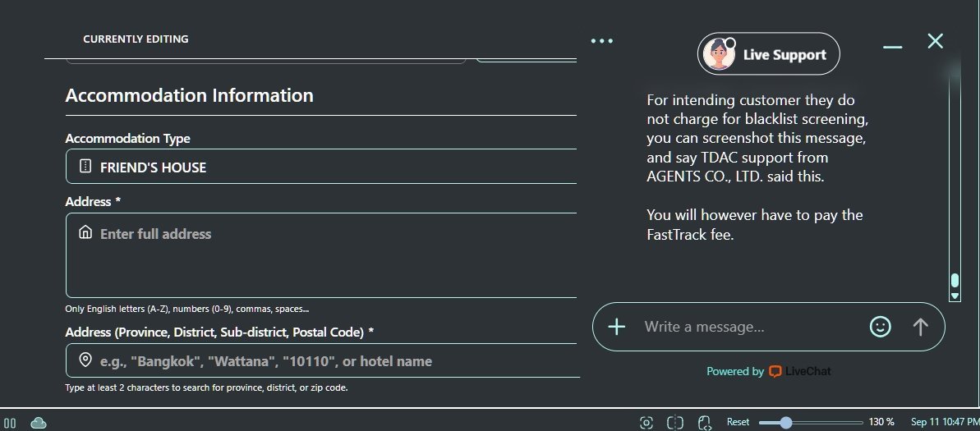Reset the zoom level
The height and width of the screenshot is (431, 980).
(738, 422)
